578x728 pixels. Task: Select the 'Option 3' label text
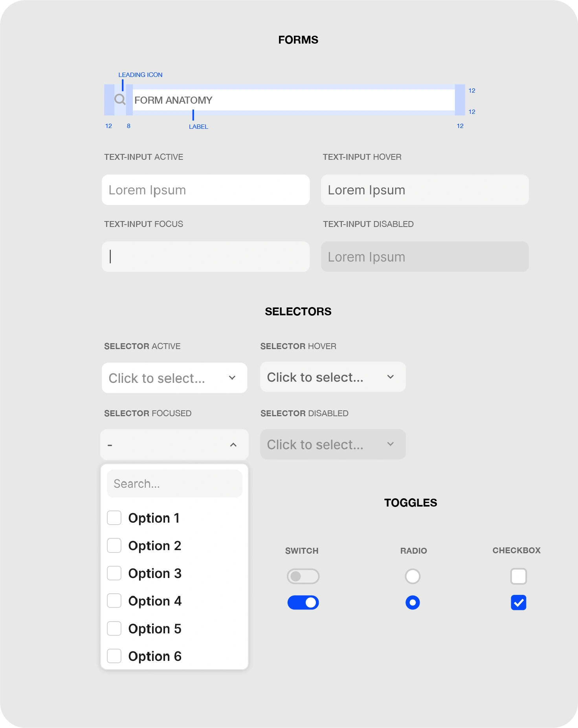[155, 573]
